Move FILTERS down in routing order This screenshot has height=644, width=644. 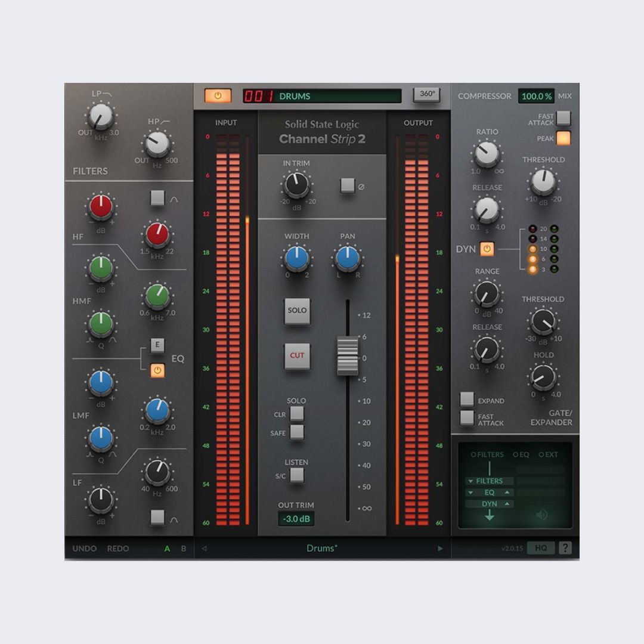tap(470, 481)
